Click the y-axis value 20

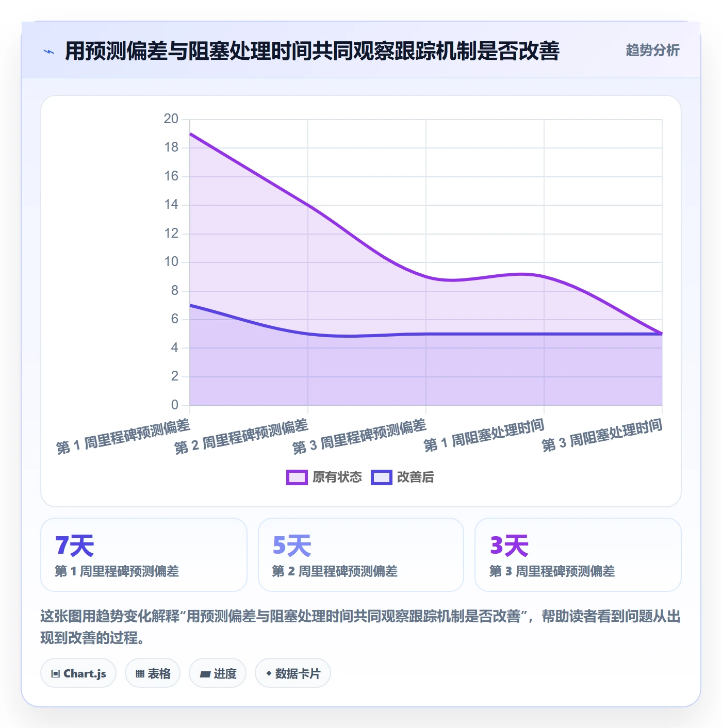tap(171, 119)
